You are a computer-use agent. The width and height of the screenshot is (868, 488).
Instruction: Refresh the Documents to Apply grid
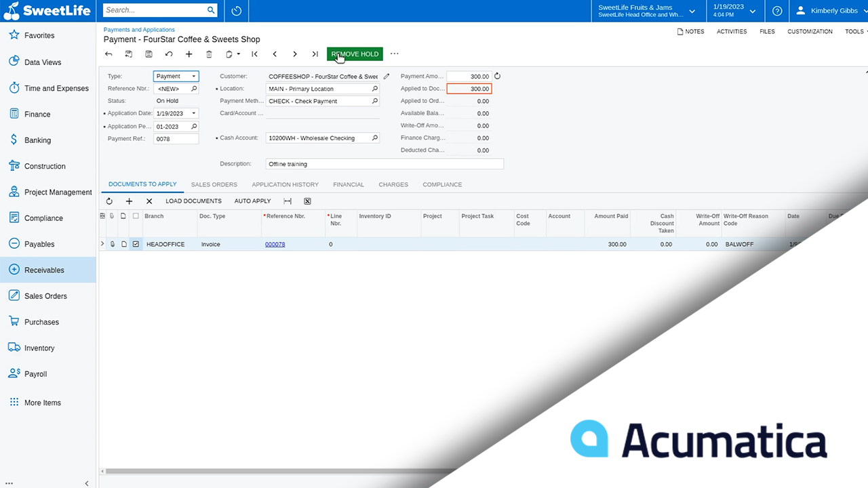tap(109, 201)
